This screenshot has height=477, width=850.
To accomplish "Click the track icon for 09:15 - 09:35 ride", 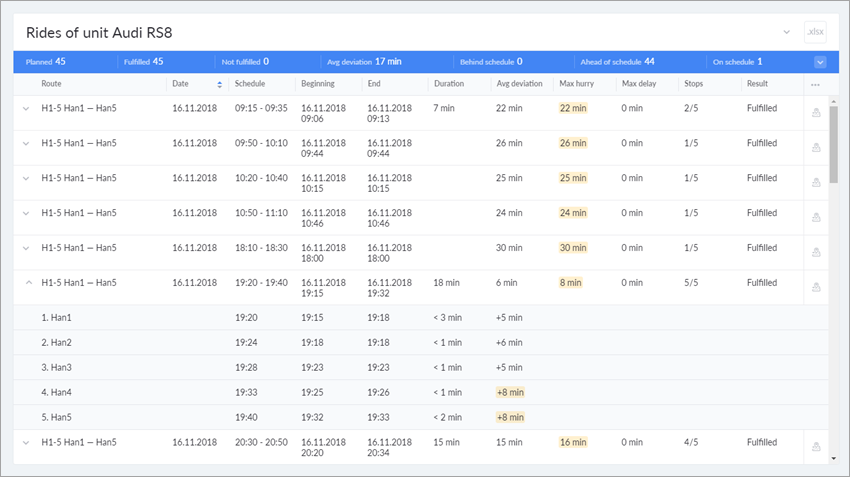I will coord(816,112).
